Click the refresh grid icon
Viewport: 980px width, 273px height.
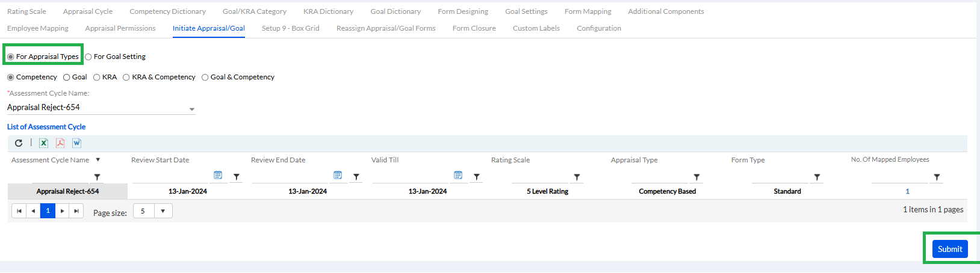19,143
